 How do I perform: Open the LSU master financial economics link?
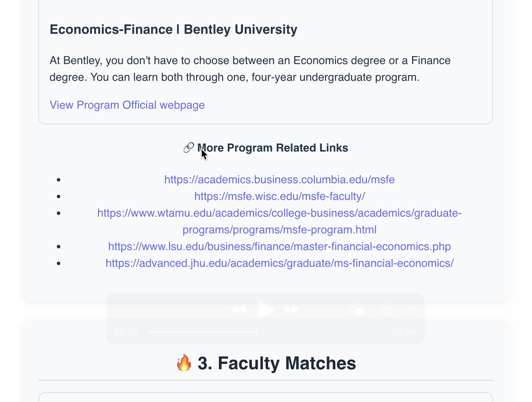(279, 247)
